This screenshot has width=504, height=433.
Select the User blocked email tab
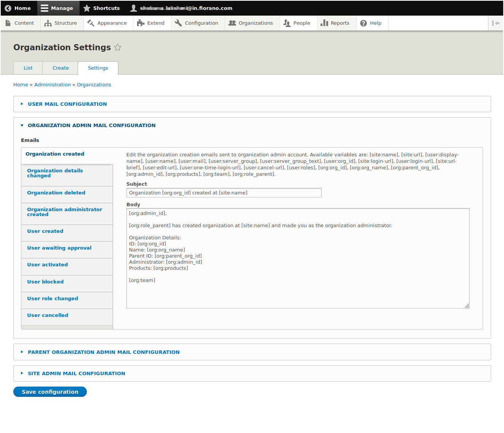click(45, 282)
